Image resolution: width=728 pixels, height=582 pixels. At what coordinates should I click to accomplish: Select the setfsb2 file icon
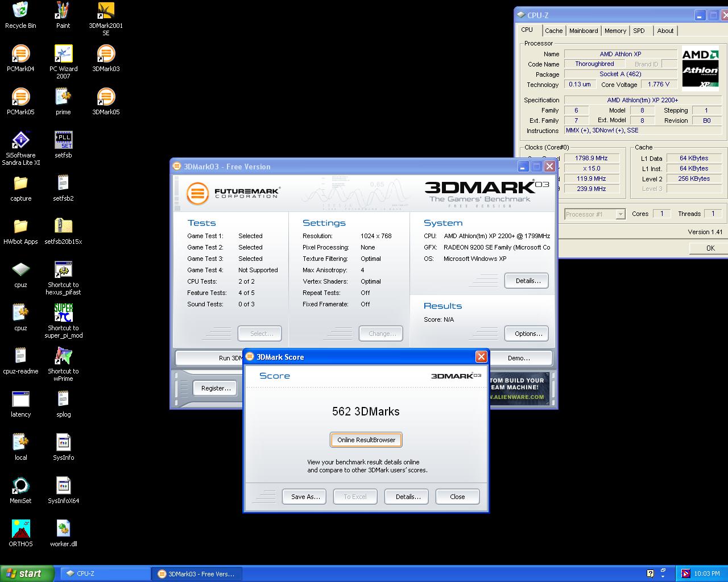pos(63,188)
